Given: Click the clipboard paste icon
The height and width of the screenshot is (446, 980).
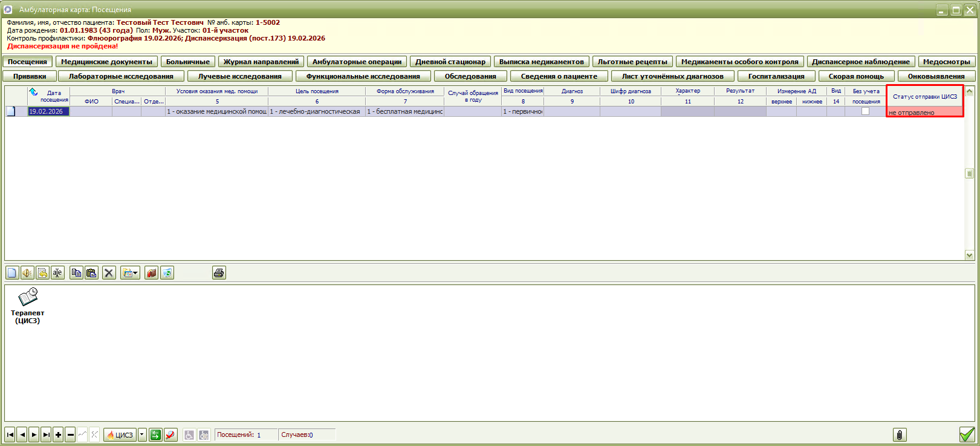Looking at the screenshot, I should [x=91, y=273].
